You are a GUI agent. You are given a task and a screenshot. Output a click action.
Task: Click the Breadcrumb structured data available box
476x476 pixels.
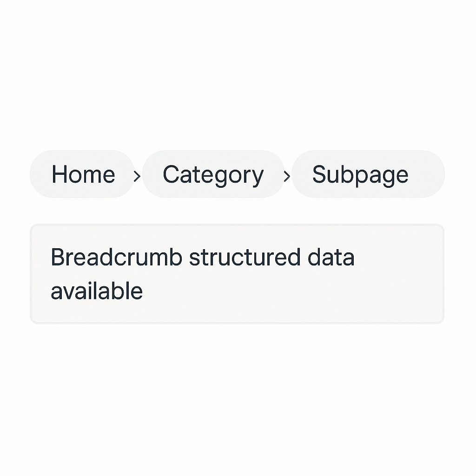[237, 274]
